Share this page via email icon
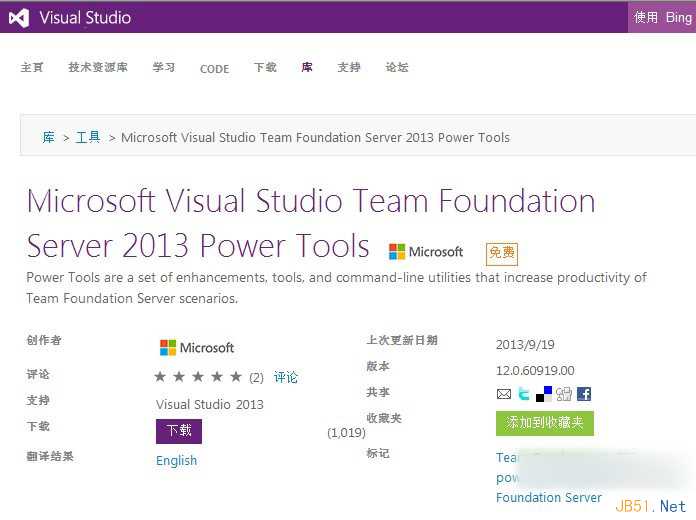 tap(504, 394)
